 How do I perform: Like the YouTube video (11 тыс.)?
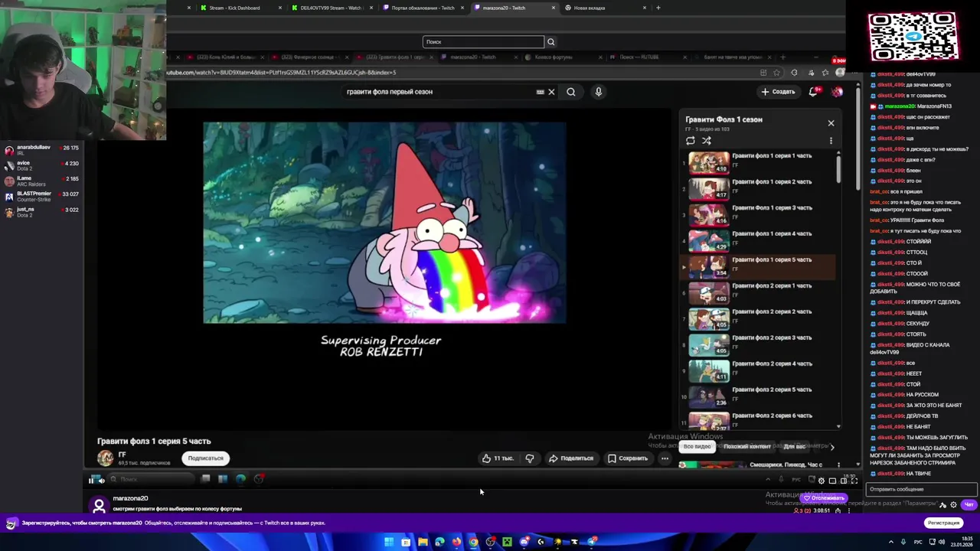click(x=498, y=458)
